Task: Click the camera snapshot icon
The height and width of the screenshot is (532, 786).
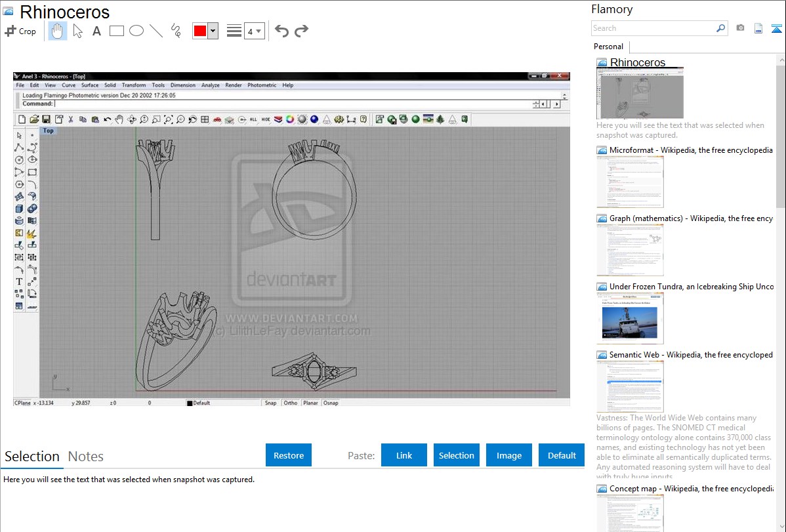Action: point(740,28)
